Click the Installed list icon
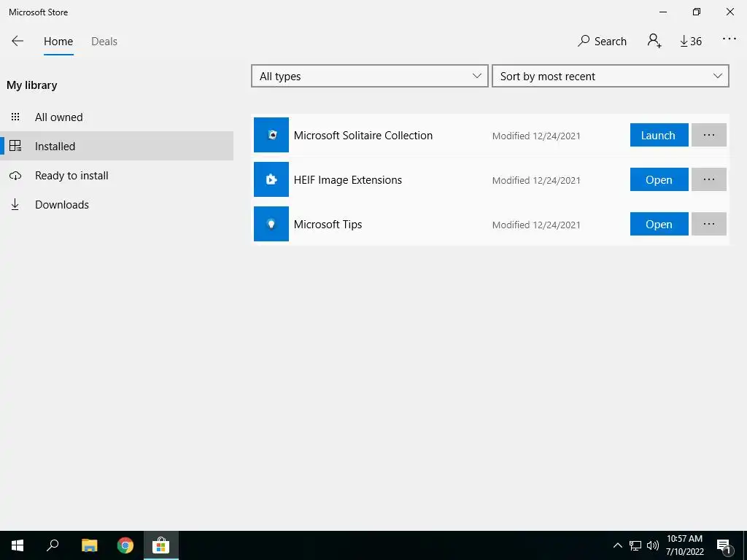 tap(15, 146)
